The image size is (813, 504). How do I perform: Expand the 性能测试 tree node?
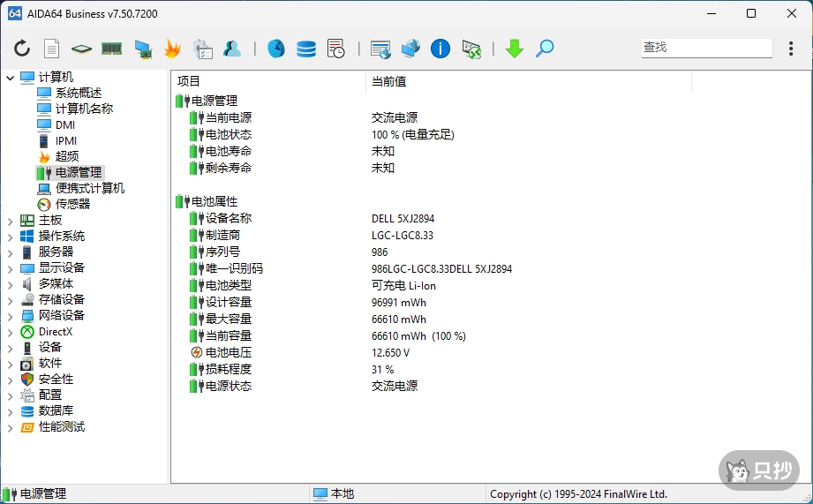point(10,427)
